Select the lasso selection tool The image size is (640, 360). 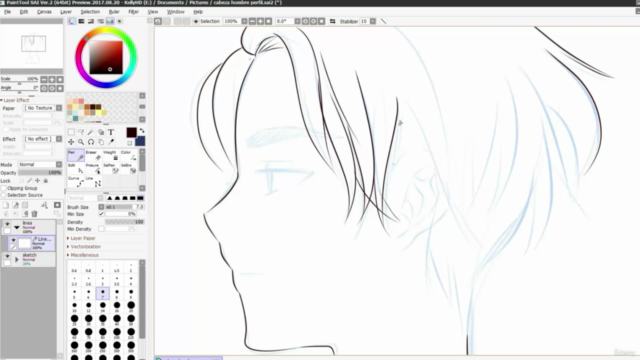point(81,132)
